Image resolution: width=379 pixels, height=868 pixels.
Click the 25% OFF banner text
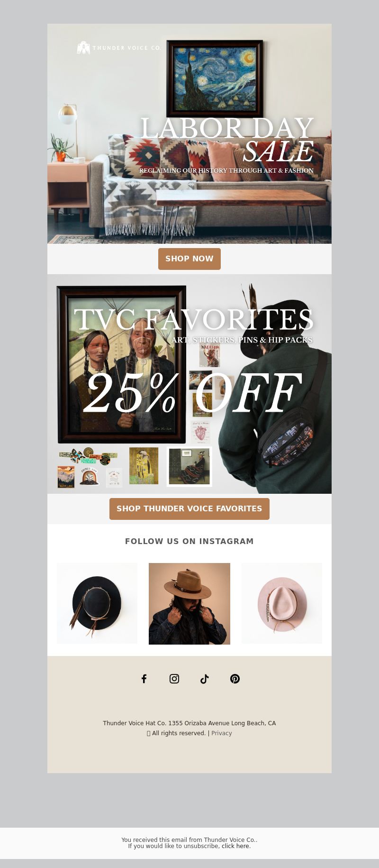193,394
